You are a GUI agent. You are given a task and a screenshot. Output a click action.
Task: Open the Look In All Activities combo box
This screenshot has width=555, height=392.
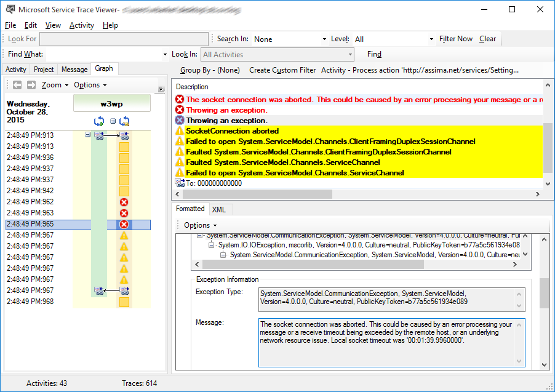277,55
